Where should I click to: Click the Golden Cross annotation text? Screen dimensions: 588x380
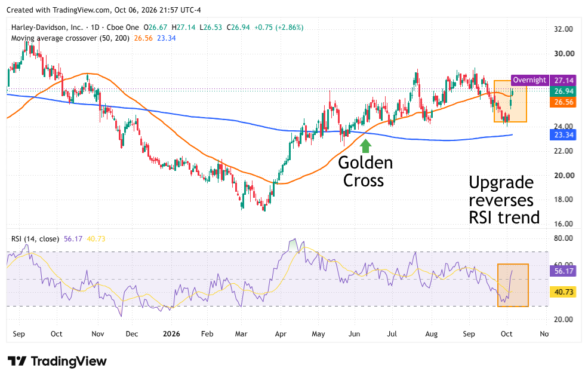[x=365, y=171]
